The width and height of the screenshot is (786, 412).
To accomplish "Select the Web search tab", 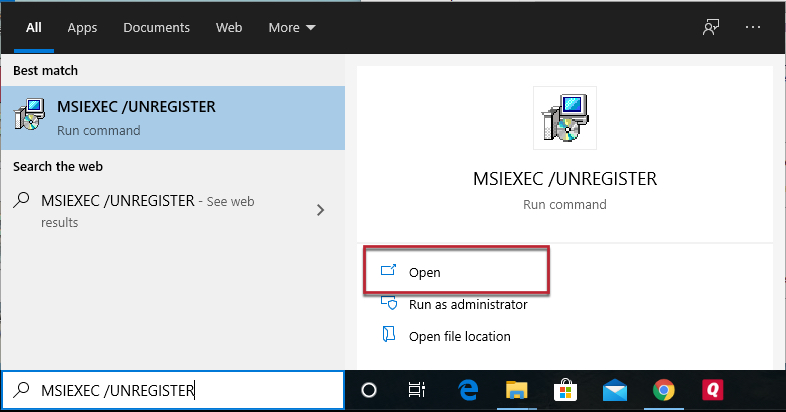I will [x=229, y=28].
